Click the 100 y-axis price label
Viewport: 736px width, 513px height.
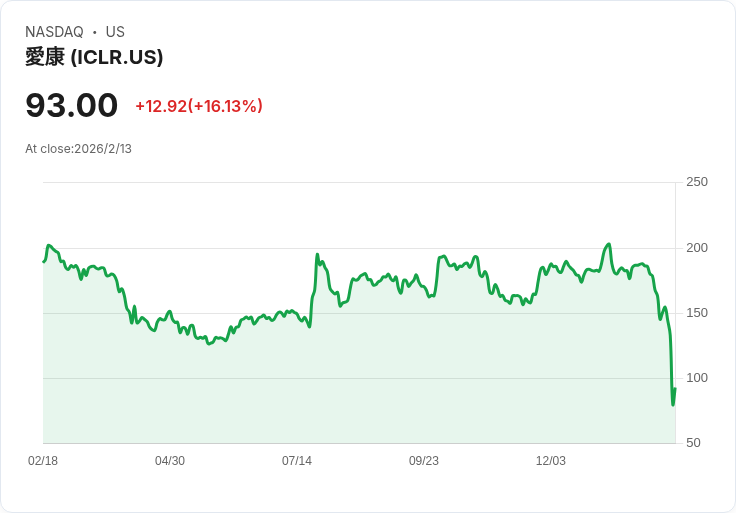click(697, 378)
